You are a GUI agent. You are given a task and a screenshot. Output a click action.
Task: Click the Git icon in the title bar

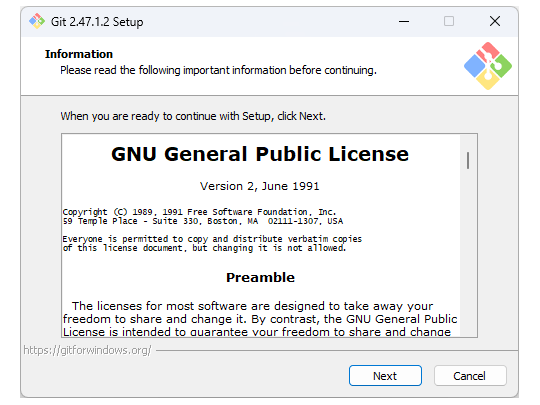click(x=37, y=21)
